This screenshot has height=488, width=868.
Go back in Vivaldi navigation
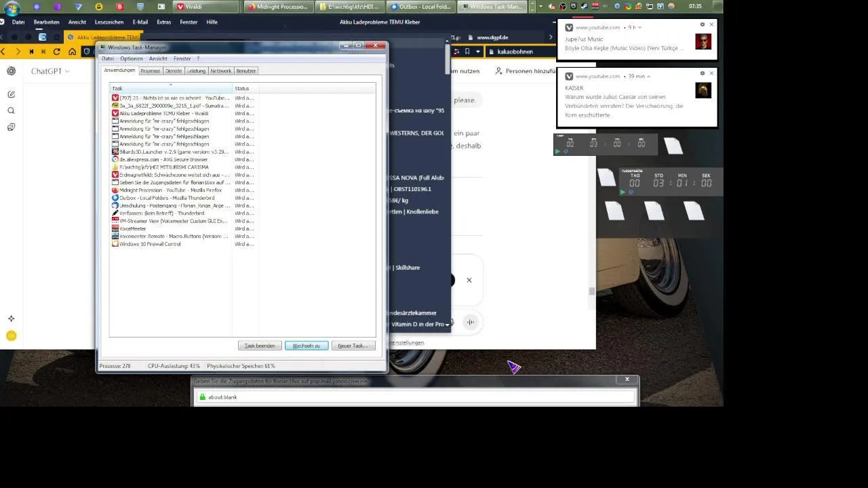(3, 52)
